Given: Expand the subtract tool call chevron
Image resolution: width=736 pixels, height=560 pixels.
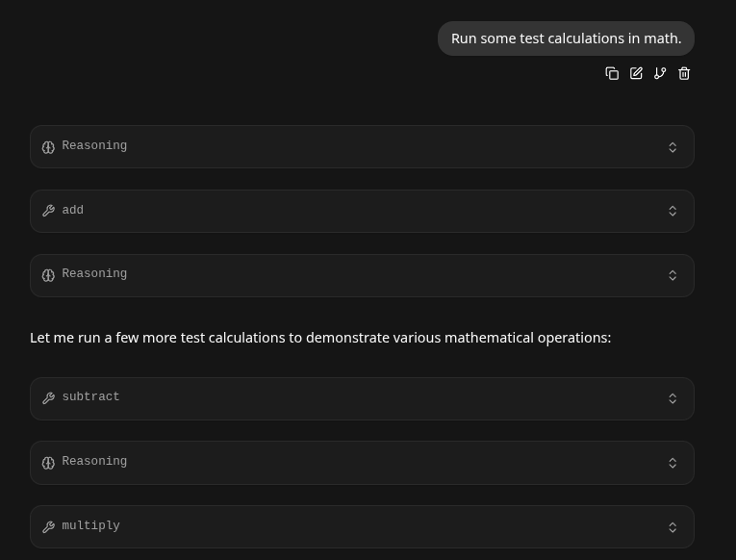Looking at the screenshot, I should click(673, 398).
